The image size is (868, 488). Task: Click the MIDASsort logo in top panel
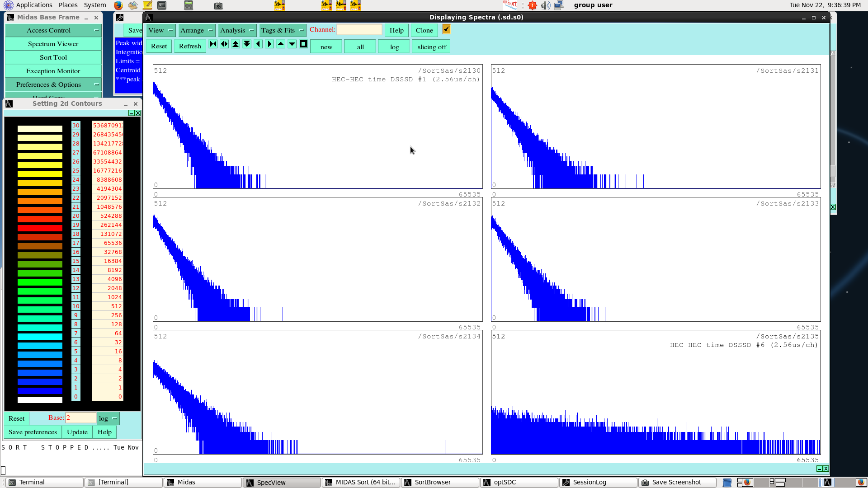(x=510, y=5)
